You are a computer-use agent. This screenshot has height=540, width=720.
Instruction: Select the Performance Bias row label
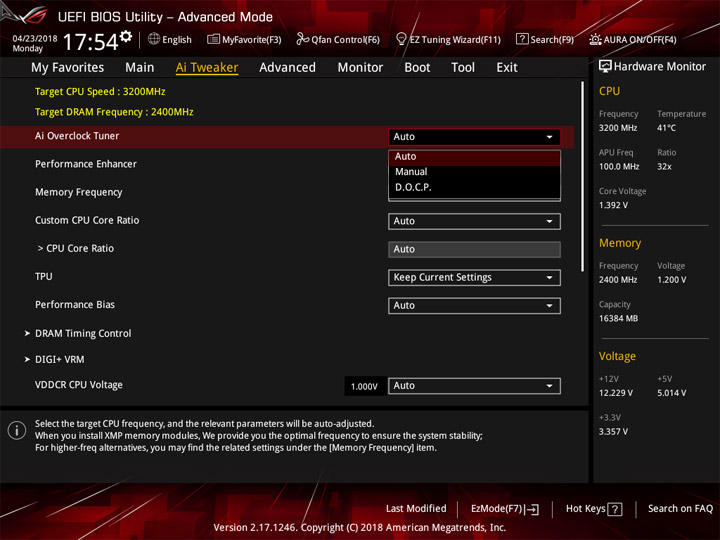[x=75, y=305]
